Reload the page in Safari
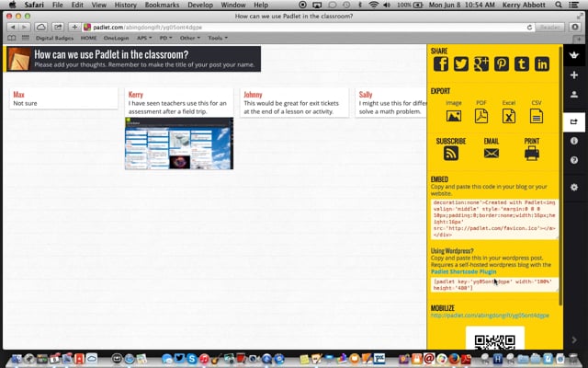 pyautogui.click(x=529, y=27)
